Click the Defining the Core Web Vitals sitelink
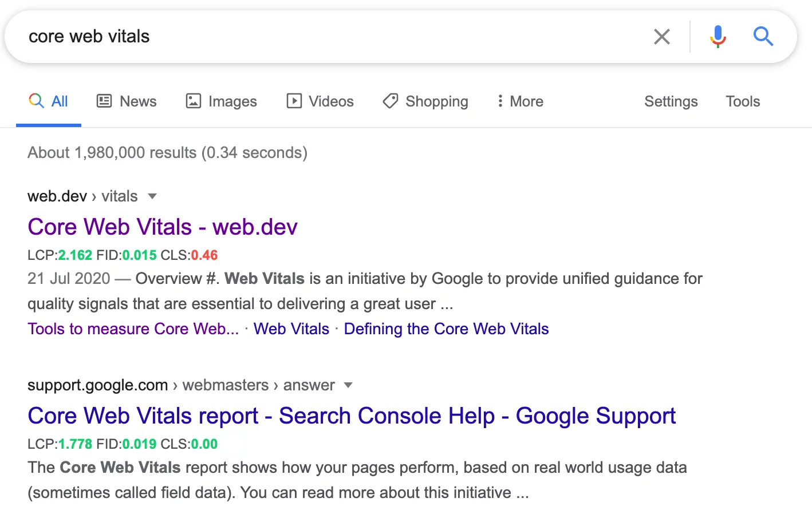The width and height of the screenshot is (812, 514). click(446, 329)
